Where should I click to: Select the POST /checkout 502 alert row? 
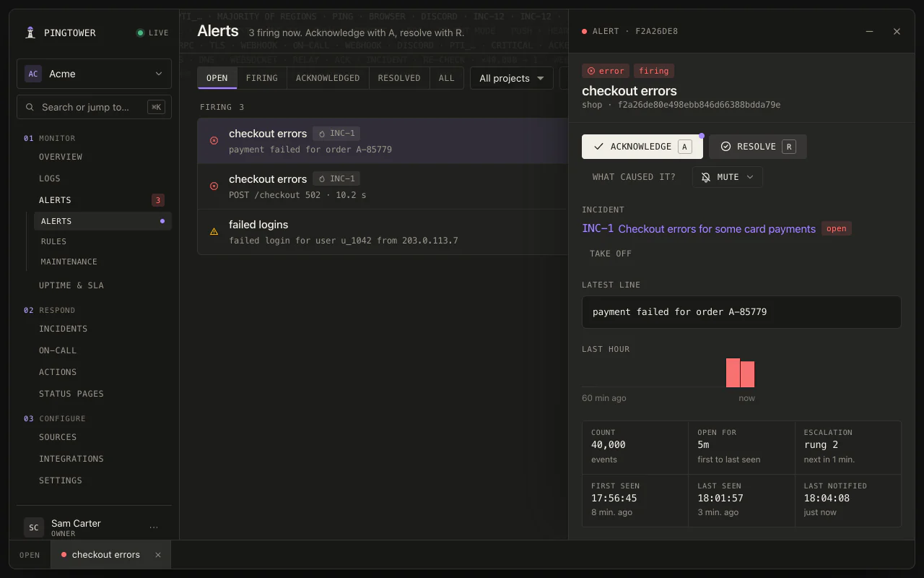click(x=383, y=186)
